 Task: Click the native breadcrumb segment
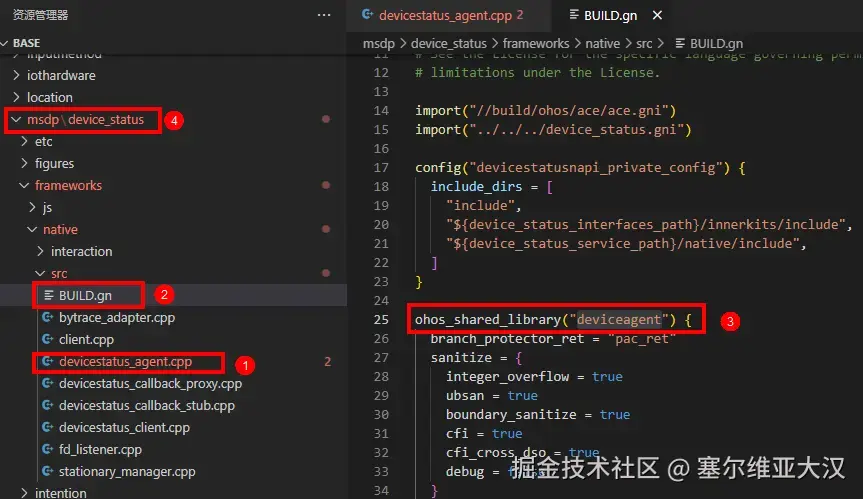602,43
